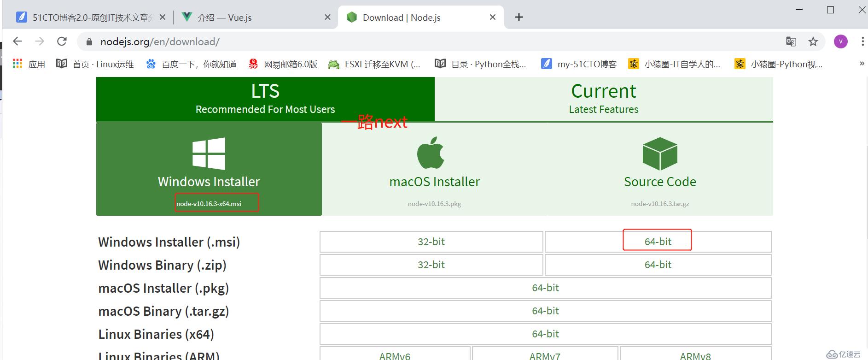Click the Windows Binary (.zip) label
Viewport: 868px width, 360px height.
(162, 265)
